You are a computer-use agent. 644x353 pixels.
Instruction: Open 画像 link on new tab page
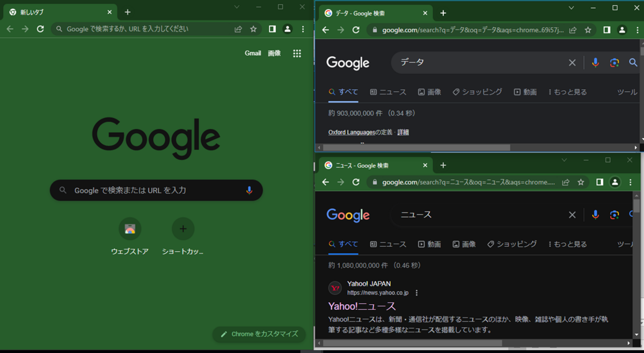(x=274, y=53)
